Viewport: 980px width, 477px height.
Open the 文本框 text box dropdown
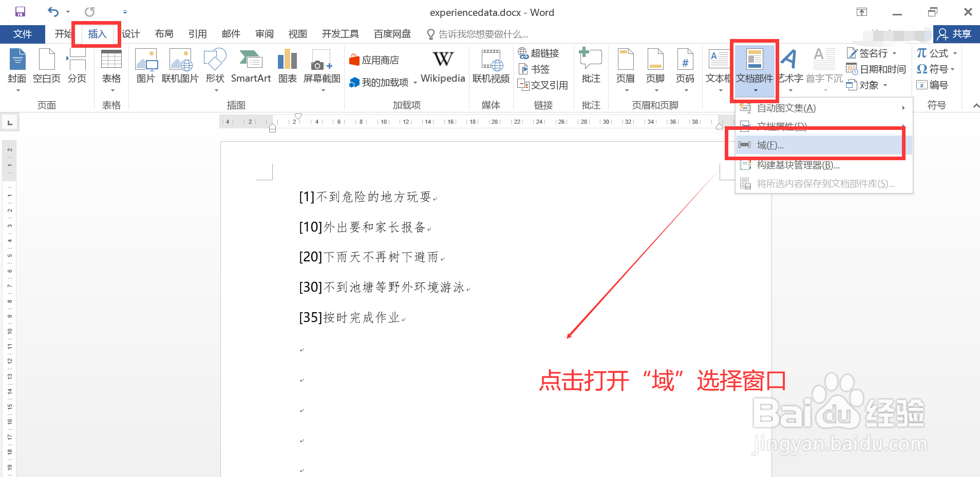point(719,70)
